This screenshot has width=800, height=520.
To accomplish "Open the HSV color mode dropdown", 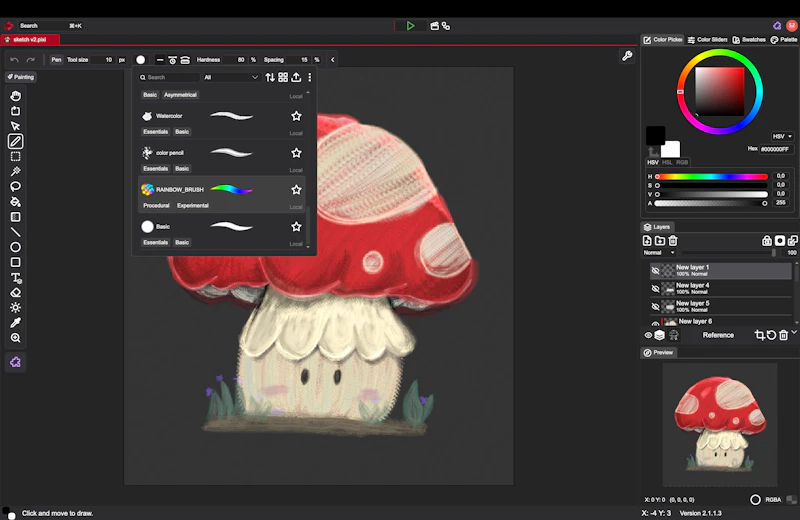I will point(782,136).
